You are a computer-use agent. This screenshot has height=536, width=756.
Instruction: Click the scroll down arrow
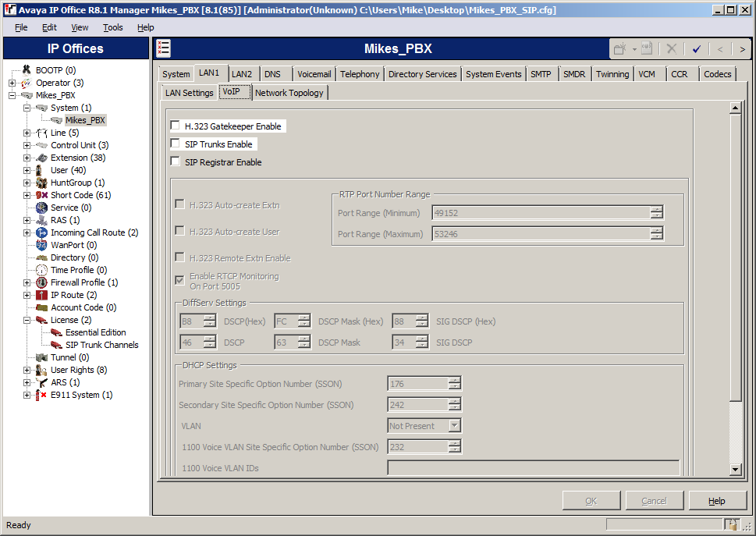(735, 469)
